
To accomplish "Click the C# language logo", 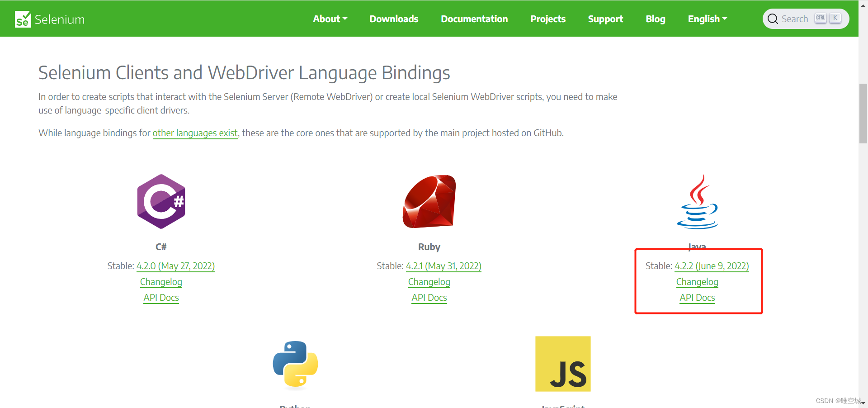I will tap(161, 201).
